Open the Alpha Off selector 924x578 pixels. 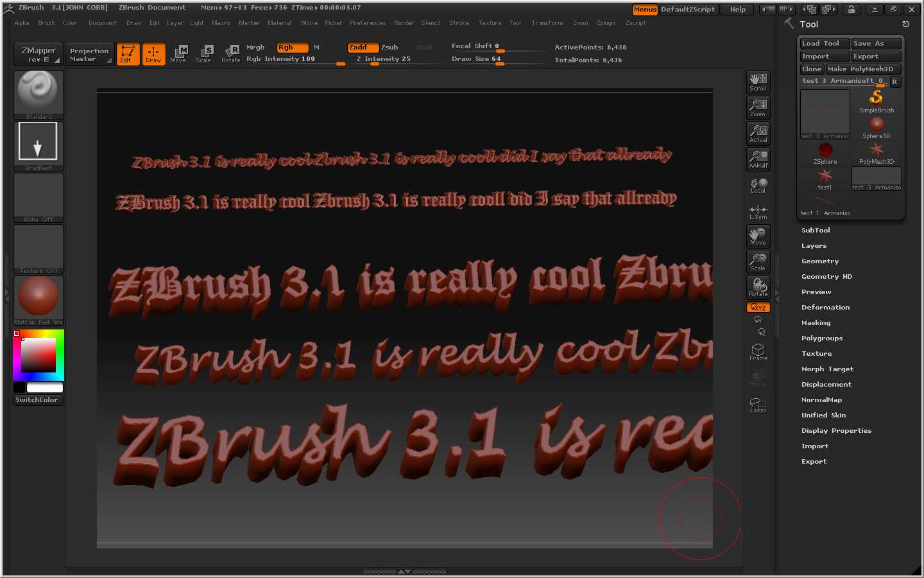click(x=38, y=197)
